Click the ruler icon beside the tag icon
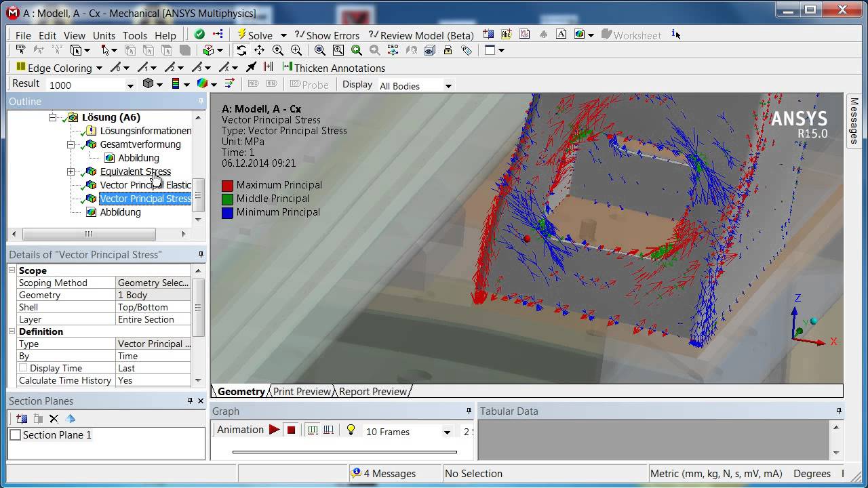This screenshot has height=488, width=868. pyautogui.click(x=448, y=50)
